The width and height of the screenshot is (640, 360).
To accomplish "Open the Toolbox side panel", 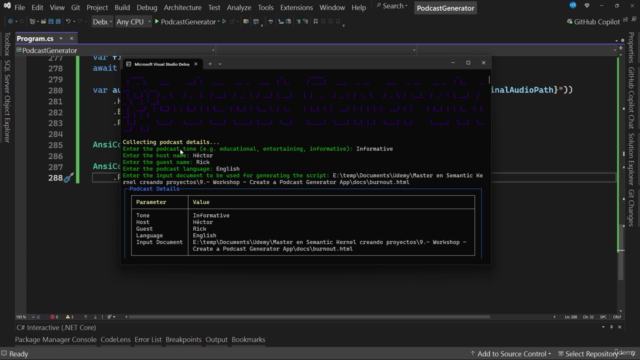I will [7, 44].
